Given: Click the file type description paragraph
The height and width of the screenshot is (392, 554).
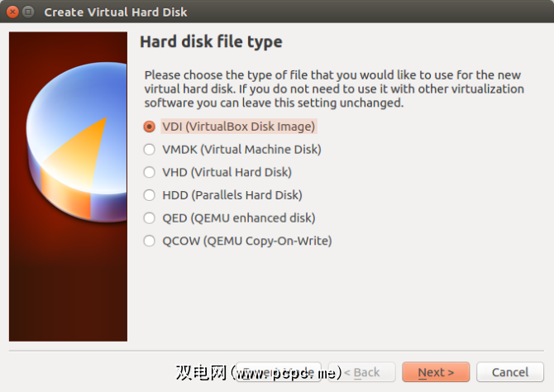Looking at the screenshot, I should (x=334, y=88).
